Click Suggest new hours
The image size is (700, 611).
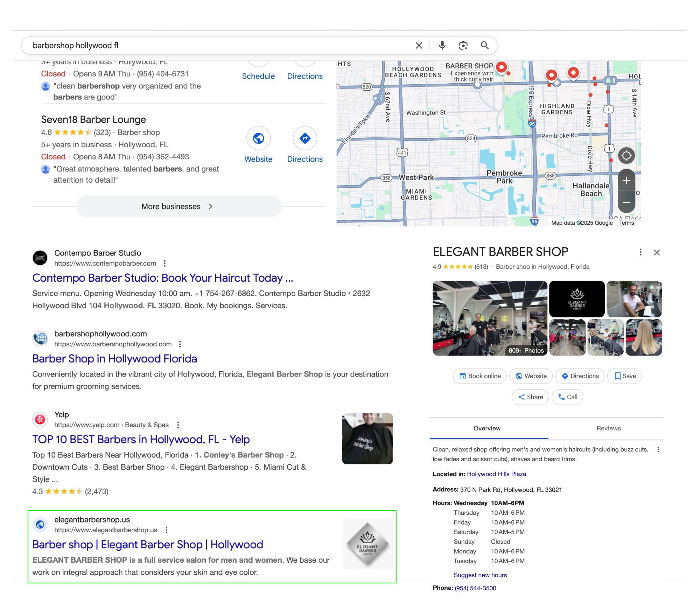480,575
